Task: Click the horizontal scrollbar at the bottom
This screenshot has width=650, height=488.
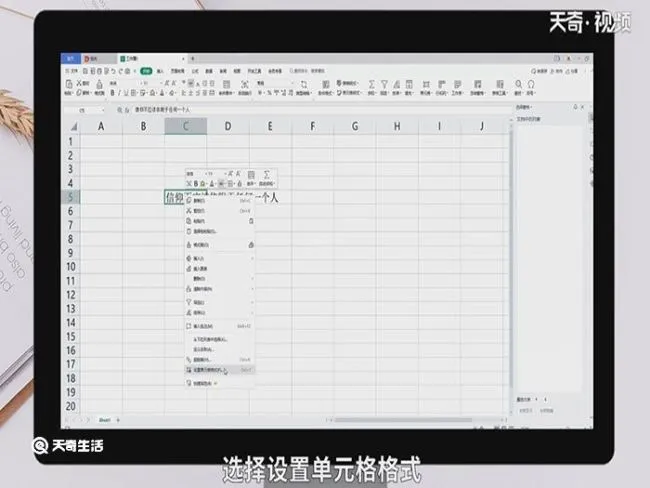Action: tap(403, 420)
